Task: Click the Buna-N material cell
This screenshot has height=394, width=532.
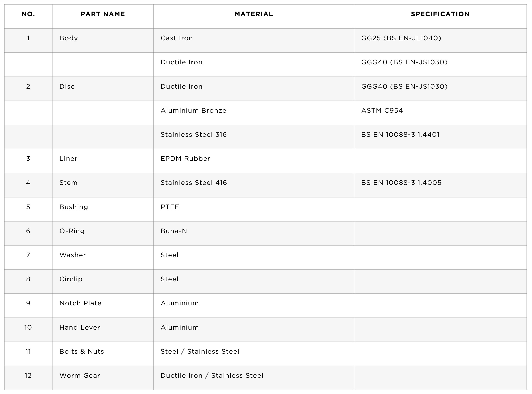Action: [254, 233]
